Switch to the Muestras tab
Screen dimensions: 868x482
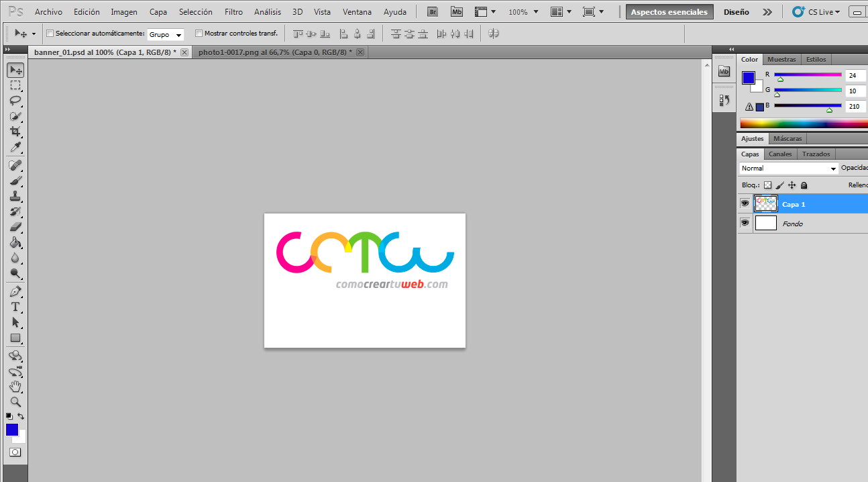point(781,60)
